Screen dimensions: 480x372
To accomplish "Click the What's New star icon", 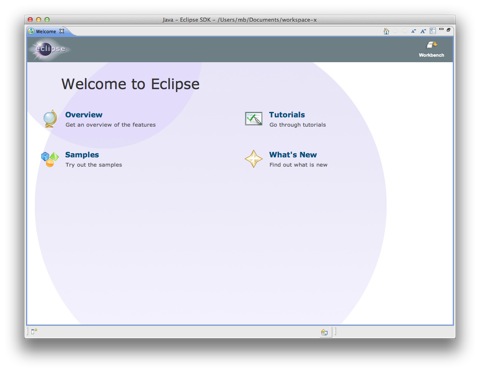I will coord(254,159).
